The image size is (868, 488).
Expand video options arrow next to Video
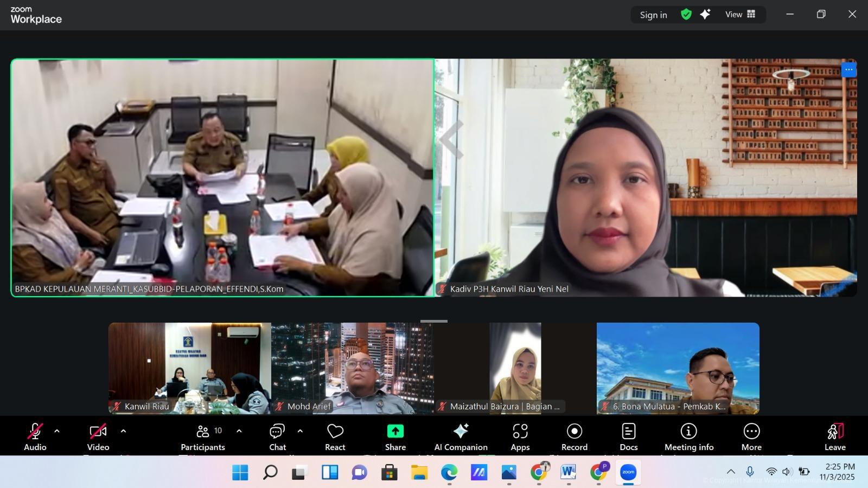(123, 431)
